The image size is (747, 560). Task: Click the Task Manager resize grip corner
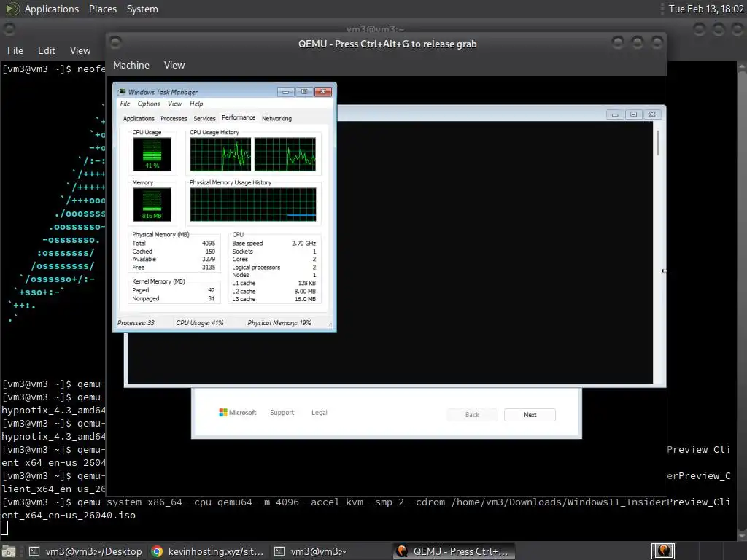coord(330,324)
